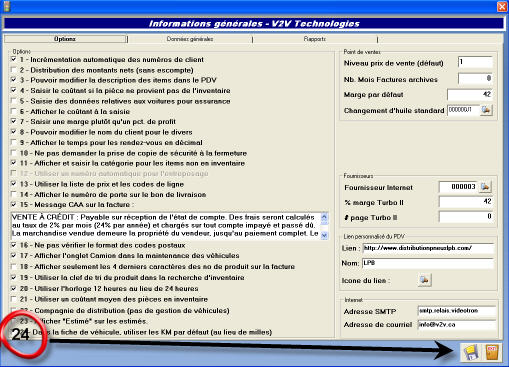Image resolution: width=509 pixels, height=367 pixels.
Task: Toggle option 15 Message CAA sur la facture
Action: (14, 204)
